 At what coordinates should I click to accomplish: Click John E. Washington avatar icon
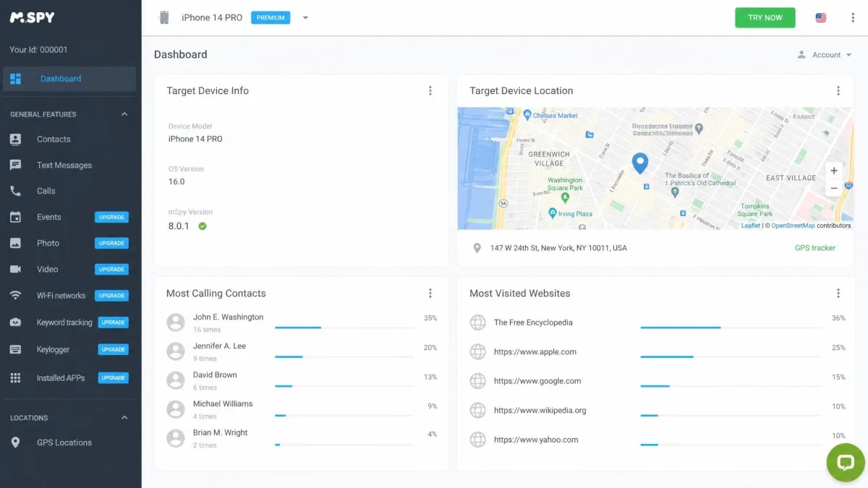(176, 322)
